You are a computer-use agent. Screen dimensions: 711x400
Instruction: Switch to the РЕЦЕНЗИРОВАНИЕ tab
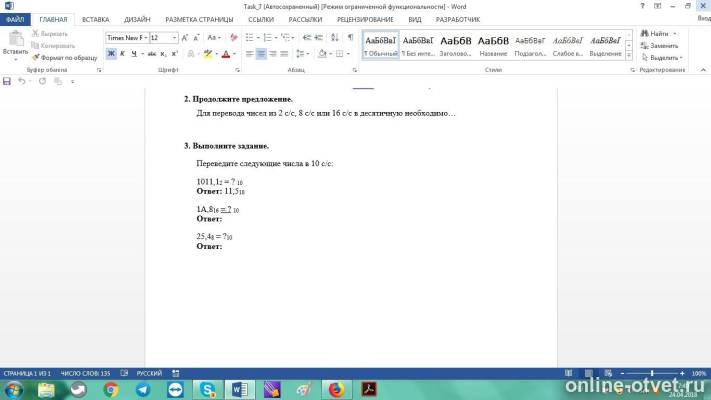tap(365, 20)
